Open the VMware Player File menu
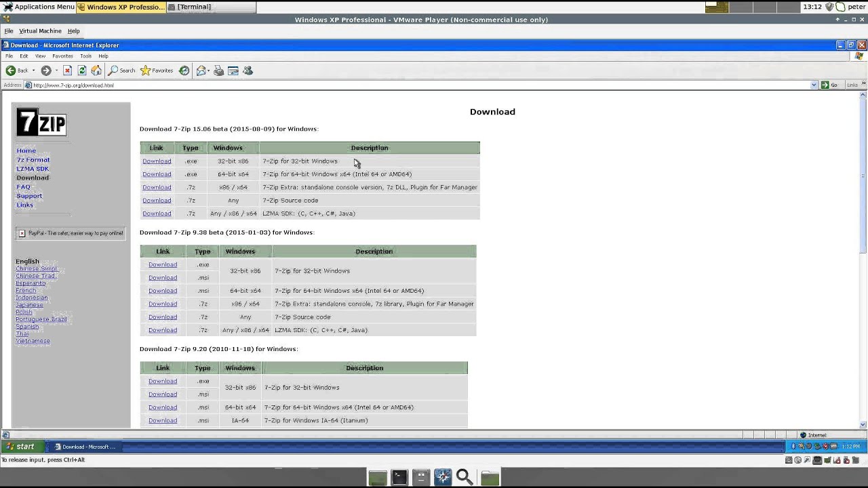 pyautogui.click(x=9, y=31)
